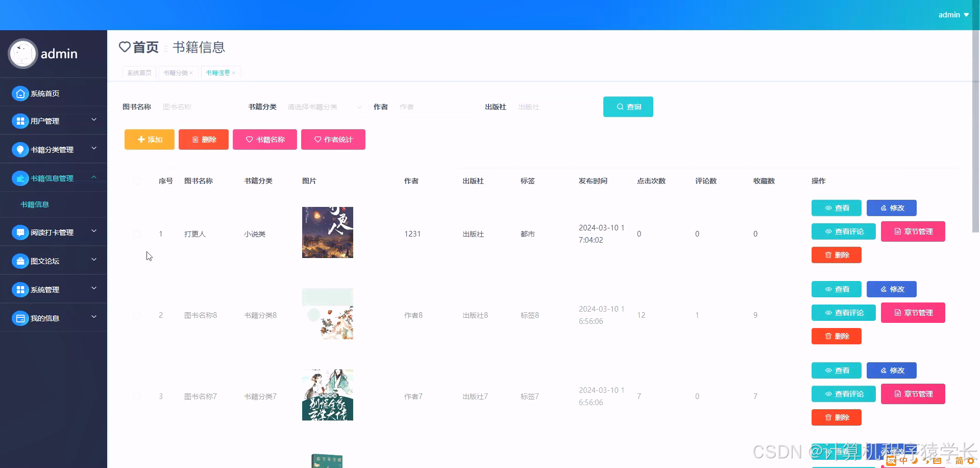Click the 收藏数 column header
The image size is (980, 468).
click(764, 181)
